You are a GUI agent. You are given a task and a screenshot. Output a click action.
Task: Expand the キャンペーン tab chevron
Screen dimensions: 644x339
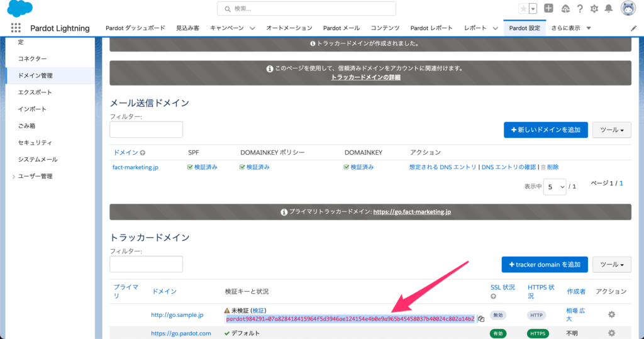(252, 28)
